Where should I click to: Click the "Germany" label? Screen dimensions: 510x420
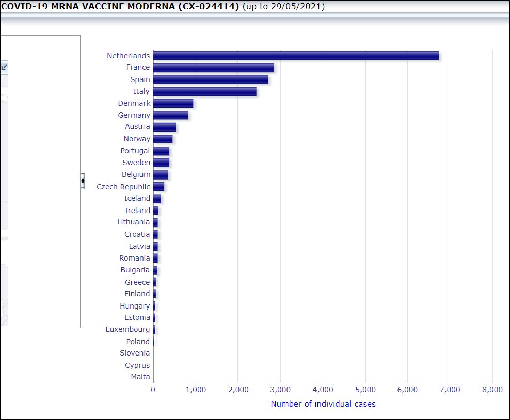[134, 116]
